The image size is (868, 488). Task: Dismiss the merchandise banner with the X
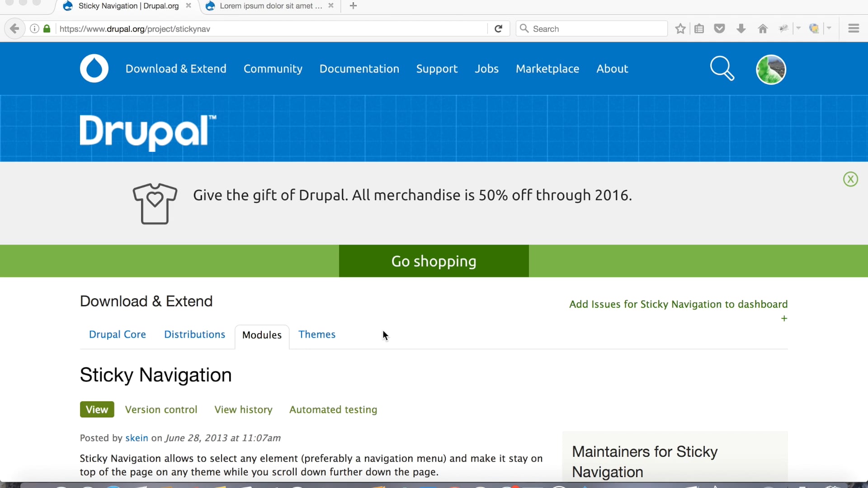851,179
